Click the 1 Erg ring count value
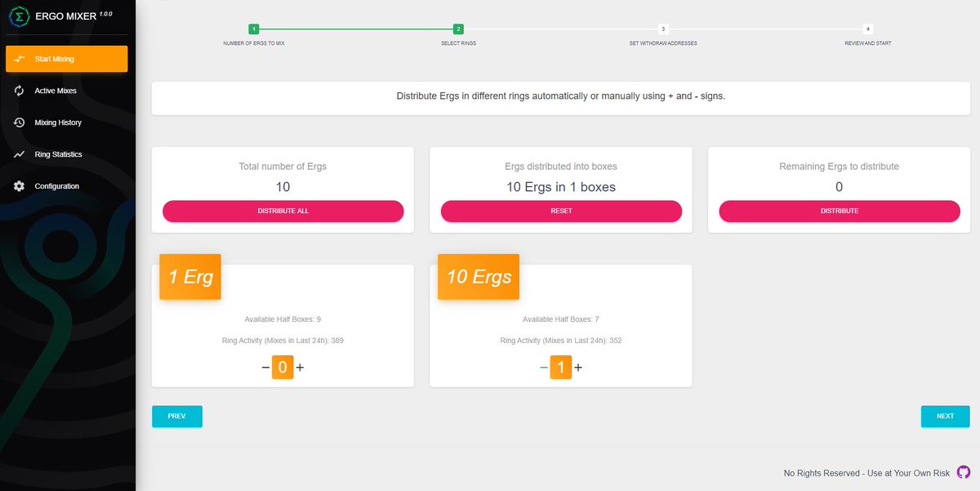The width and height of the screenshot is (980, 491). (x=283, y=368)
